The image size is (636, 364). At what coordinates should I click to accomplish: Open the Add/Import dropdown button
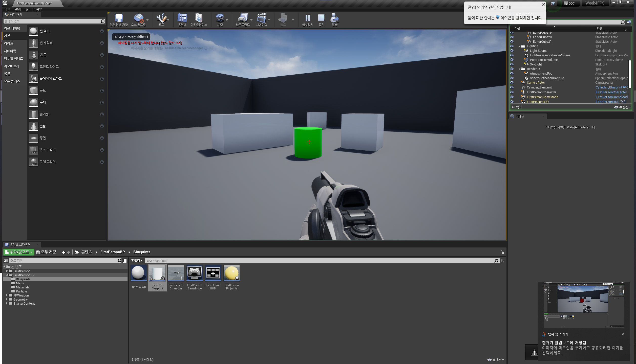[x=19, y=252]
